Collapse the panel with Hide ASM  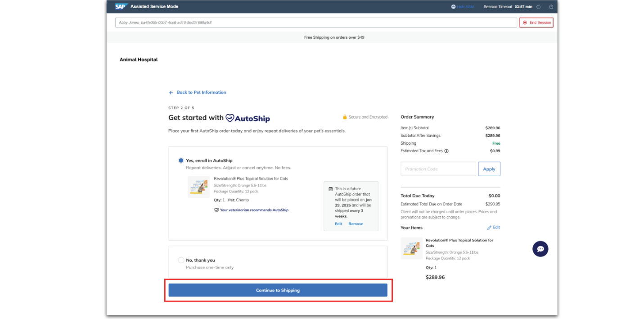point(462,7)
